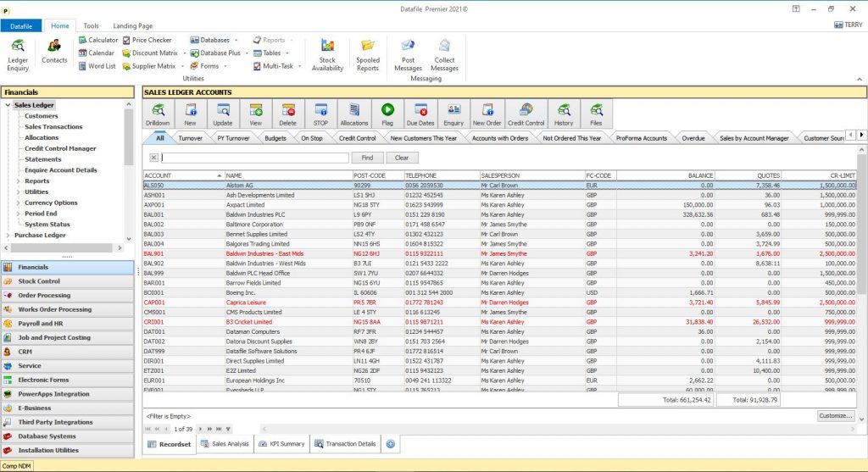The width and height of the screenshot is (868, 472).
Task: Collapse the ribbon with the chevron
Action: coord(860,79)
